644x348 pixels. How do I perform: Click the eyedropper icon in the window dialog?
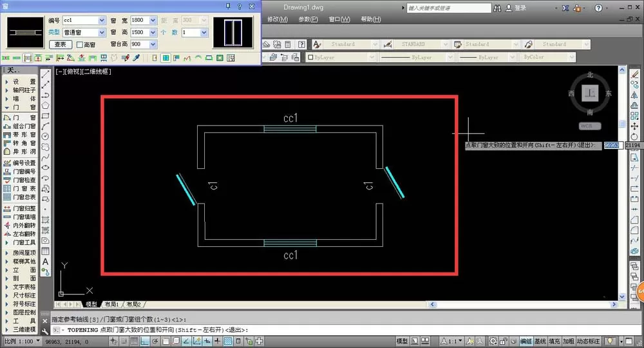point(136,58)
